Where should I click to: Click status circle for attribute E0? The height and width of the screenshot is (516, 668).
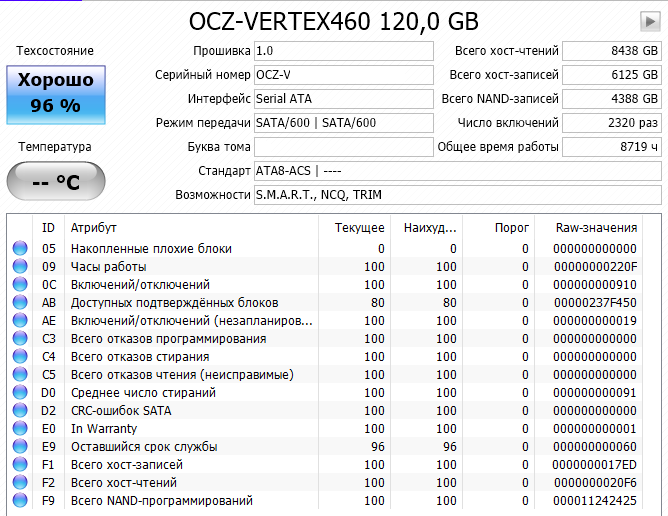pos(20,428)
